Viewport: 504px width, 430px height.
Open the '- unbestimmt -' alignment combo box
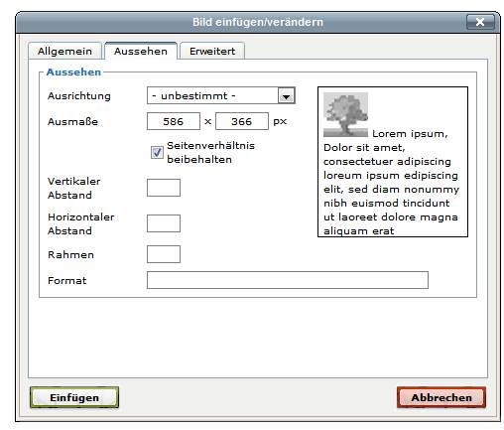click(x=221, y=95)
